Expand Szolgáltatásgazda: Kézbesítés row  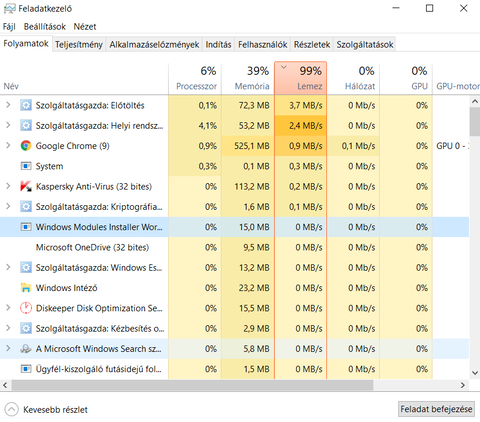click(x=8, y=328)
